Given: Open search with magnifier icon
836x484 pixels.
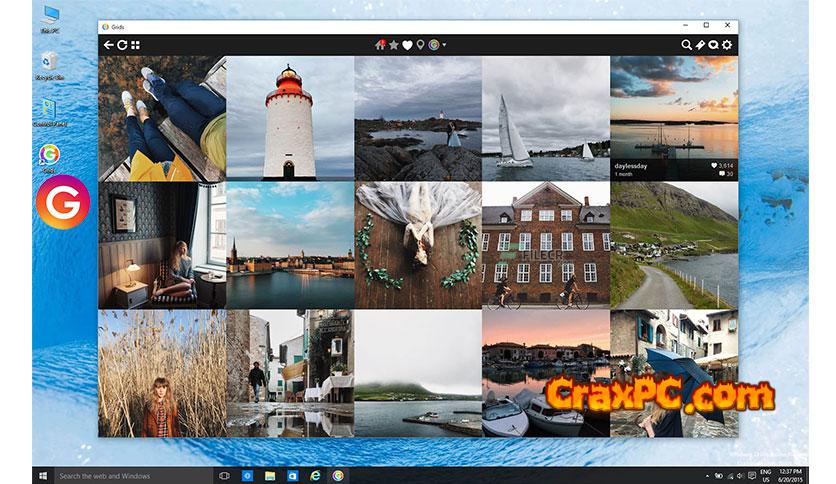Looking at the screenshot, I should pos(686,45).
